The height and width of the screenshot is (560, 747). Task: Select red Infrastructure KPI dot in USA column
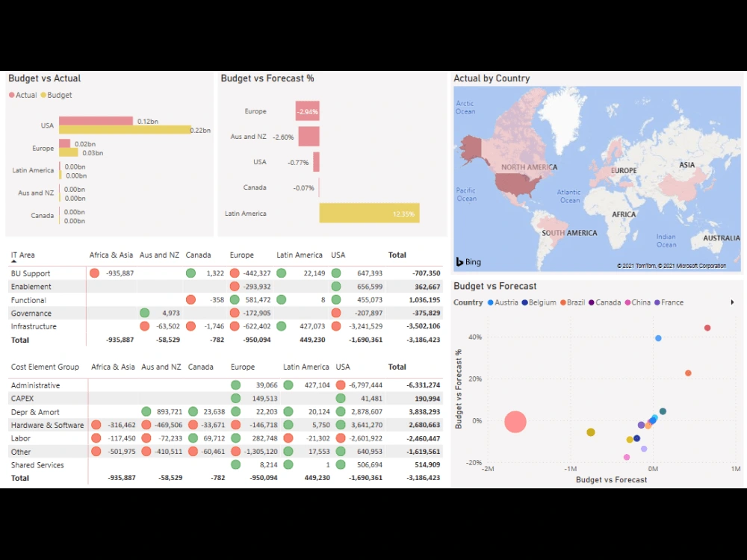tap(336, 326)
